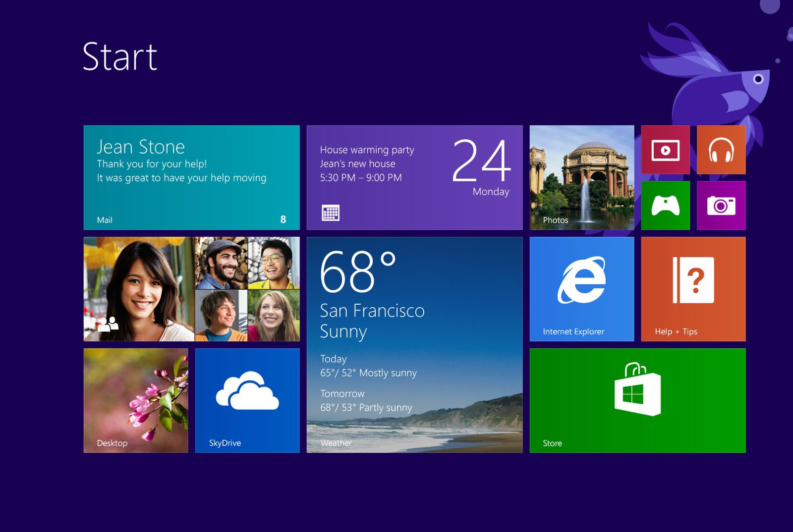Click the unread mail count 8

pyautogui.click(x=283, y=219)
